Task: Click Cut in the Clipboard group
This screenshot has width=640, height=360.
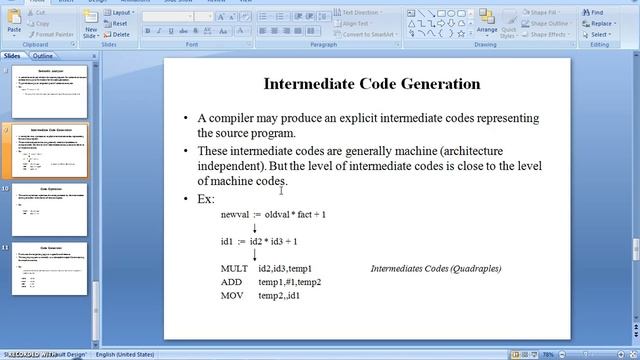Action: point(37,13)
